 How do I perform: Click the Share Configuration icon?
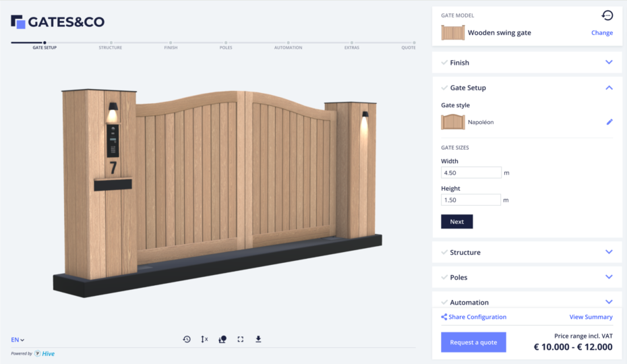pos(444,317)
